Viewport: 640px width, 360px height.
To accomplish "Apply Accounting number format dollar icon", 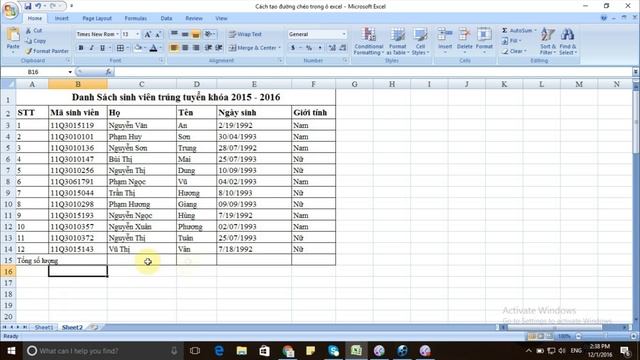I will [293, 48].
